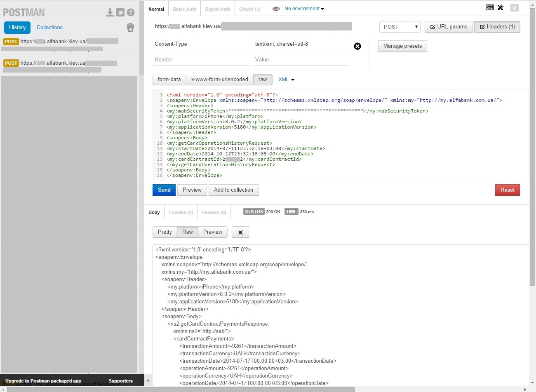
Task: Clear history with the trash icon
Action: point(130,28)
